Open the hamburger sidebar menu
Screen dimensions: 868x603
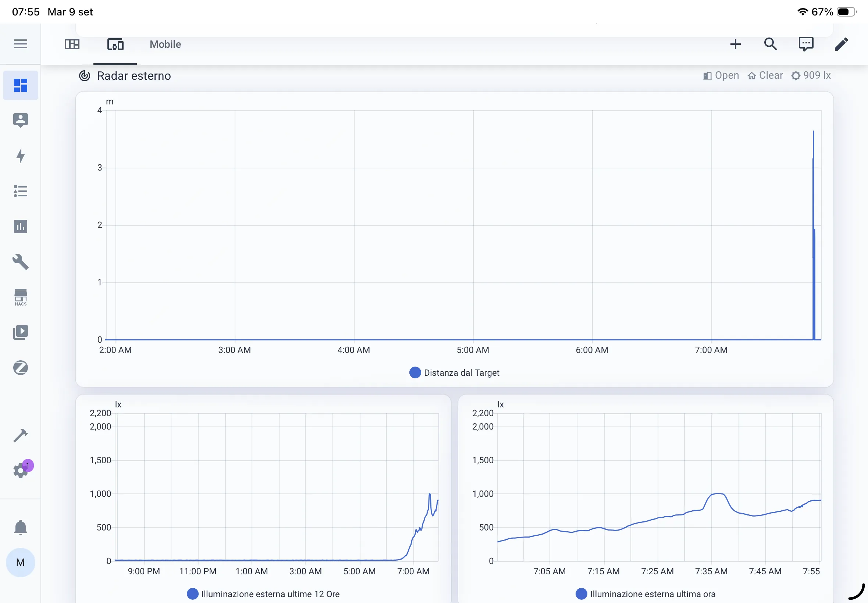pos(20,44)
